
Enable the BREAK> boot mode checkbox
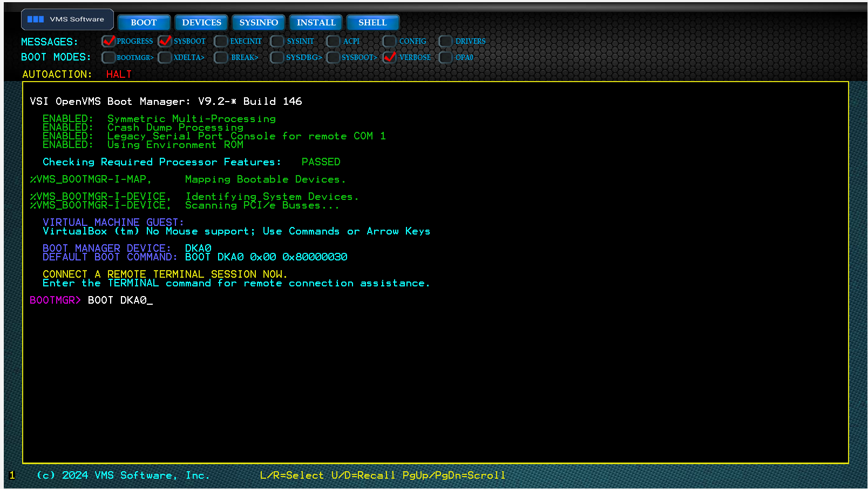[221, 57]
